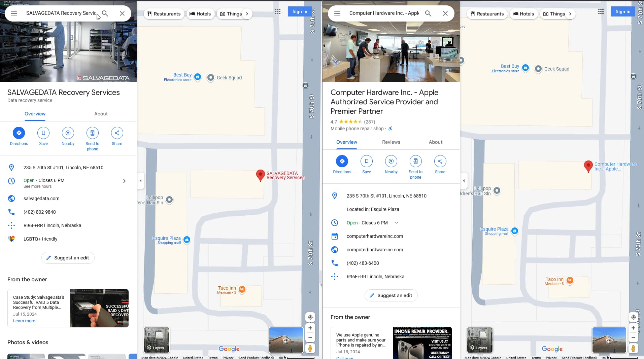Click Directions icon for SALVAGEDATA Recovery Services
This screenshot has width=644, height=359.
pos(19,133)
